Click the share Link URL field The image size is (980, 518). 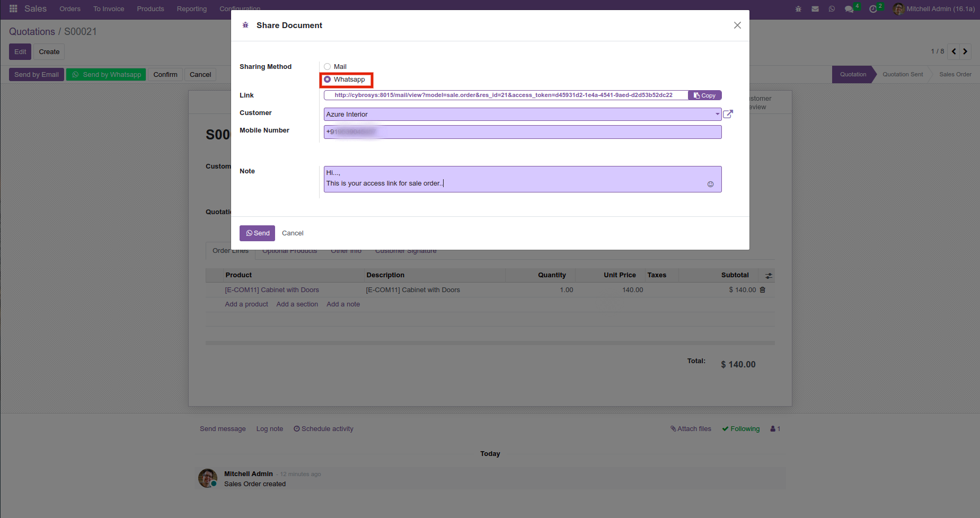tap(506, 95)
